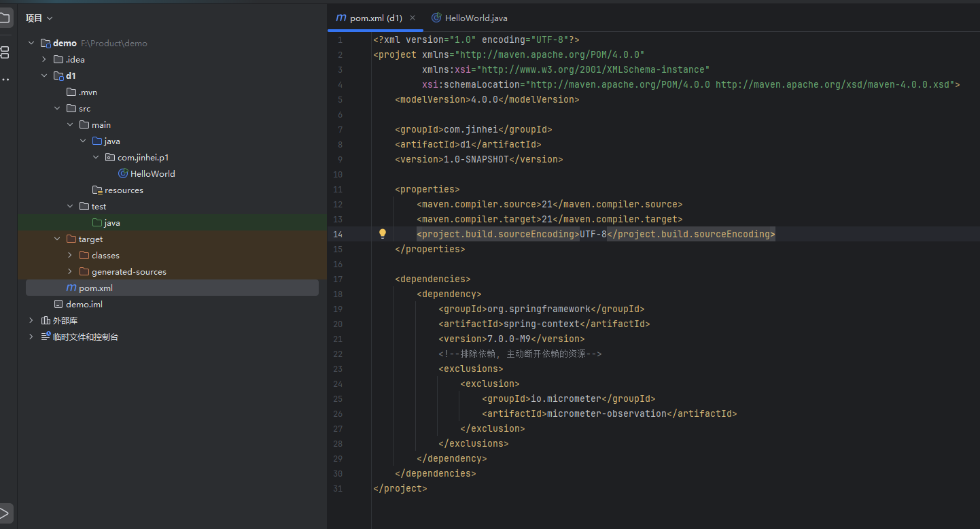The width and height of the screenshot is (980, 529).
Task: Select HelloWorld in the project tree
Action: [153, 173]
